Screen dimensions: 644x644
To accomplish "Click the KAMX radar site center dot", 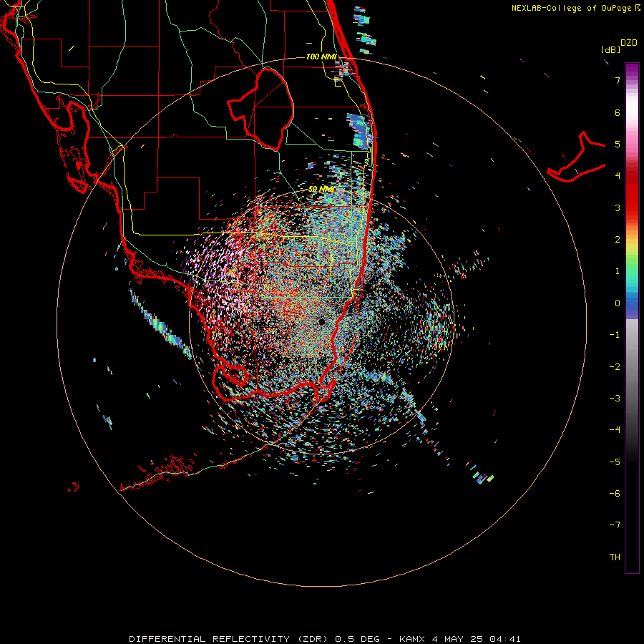I will [322, 322].
